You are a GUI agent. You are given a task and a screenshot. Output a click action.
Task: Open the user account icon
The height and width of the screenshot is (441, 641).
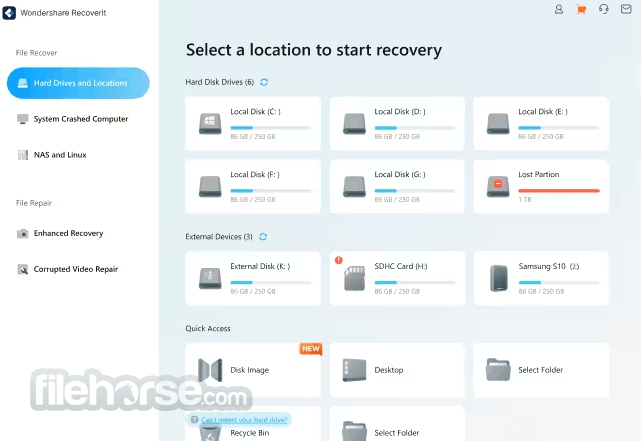click(558, 9)
